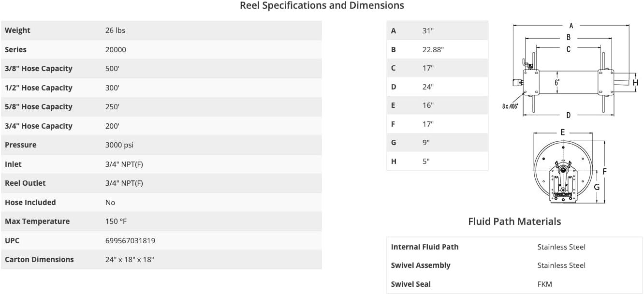
Task: Click the "Reel Specifications and Dimensions" heading
Action: [x=322, y=6]
